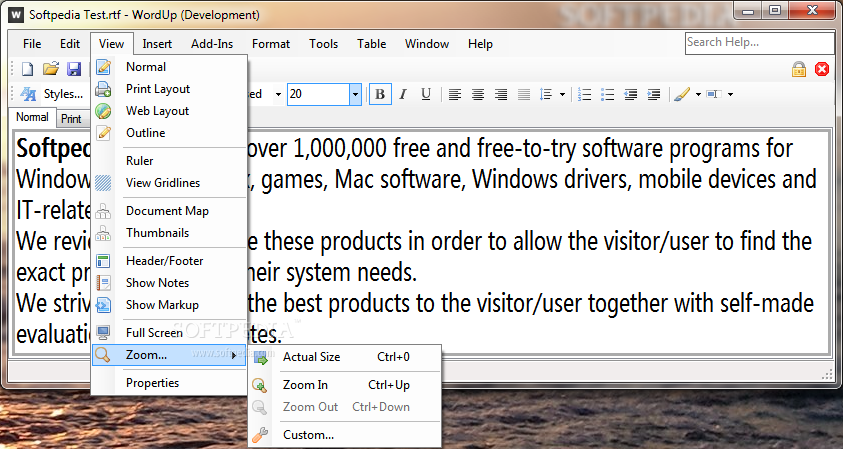Switch to the Print document tab
Viewport: 843px width, 449px height.
(x=72, y=119)
